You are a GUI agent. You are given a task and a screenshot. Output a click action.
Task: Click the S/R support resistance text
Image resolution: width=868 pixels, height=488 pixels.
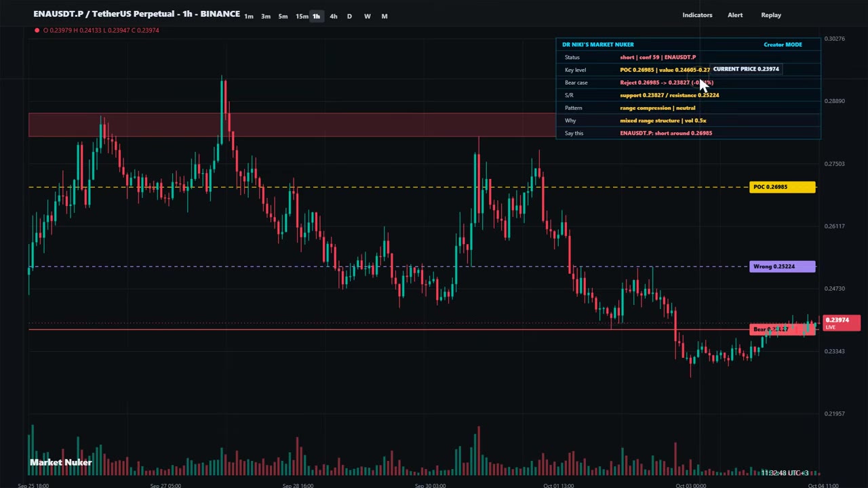point(669,96)
